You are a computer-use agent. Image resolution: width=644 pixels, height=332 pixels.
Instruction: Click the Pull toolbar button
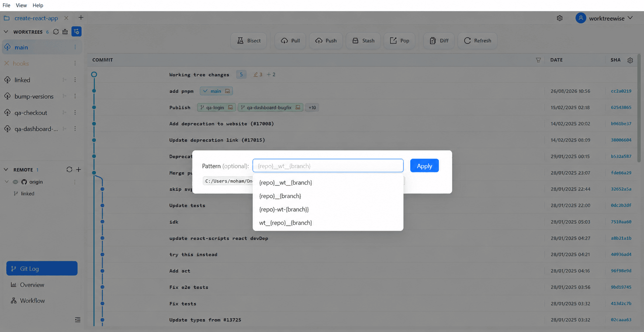tap(290, 41)
